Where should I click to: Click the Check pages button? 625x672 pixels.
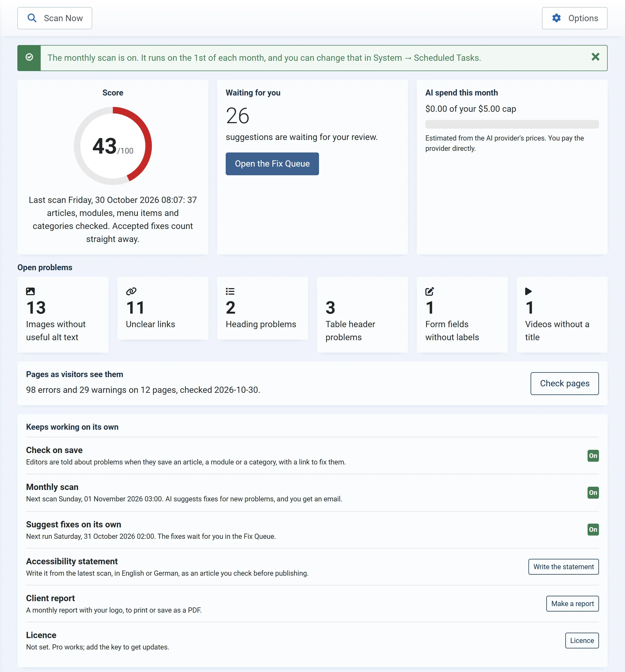pos(565,383)
